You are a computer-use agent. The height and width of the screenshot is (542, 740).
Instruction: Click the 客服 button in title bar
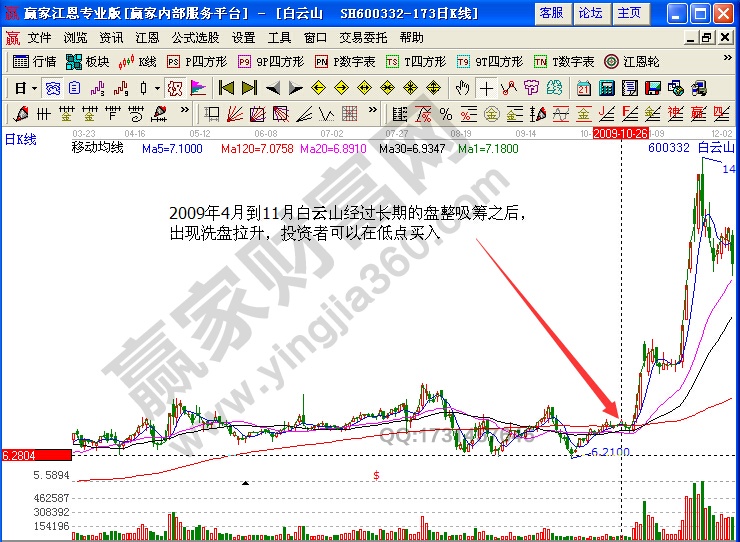click(551, 13)
